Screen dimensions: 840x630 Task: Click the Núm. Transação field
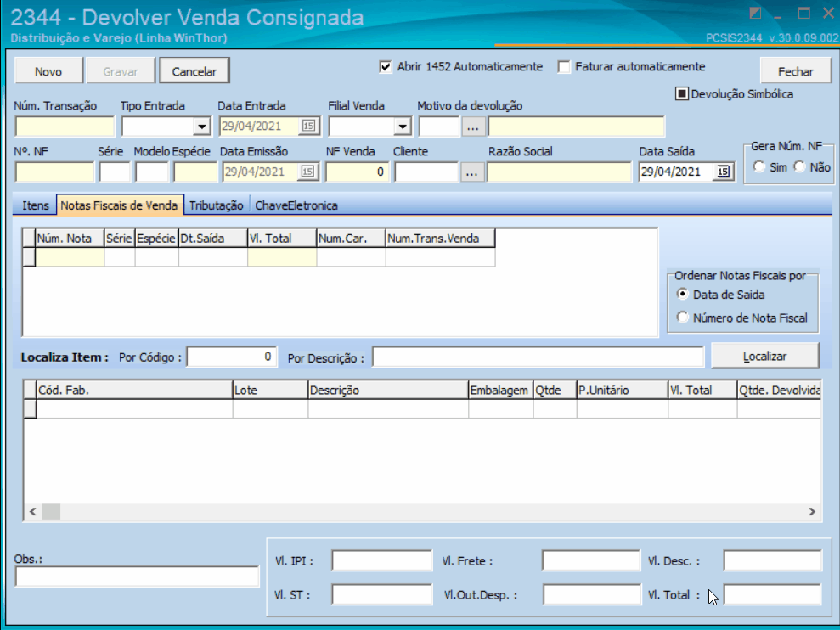click(x=65, y=127)
